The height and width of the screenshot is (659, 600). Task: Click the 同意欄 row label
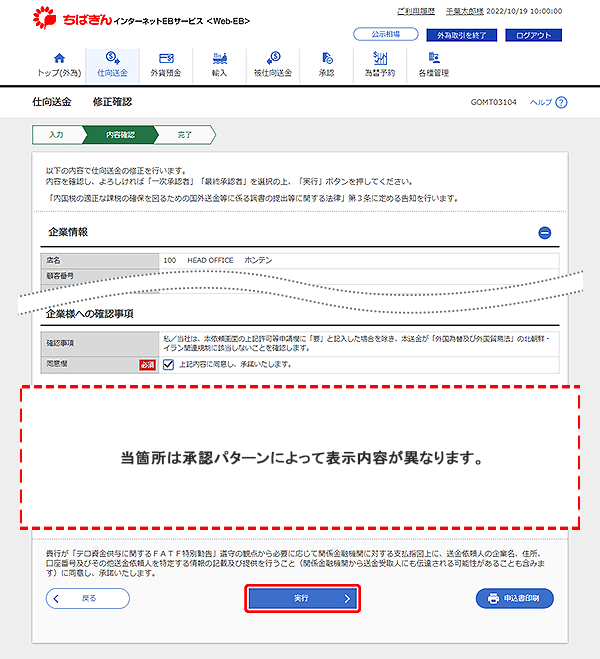57,364
